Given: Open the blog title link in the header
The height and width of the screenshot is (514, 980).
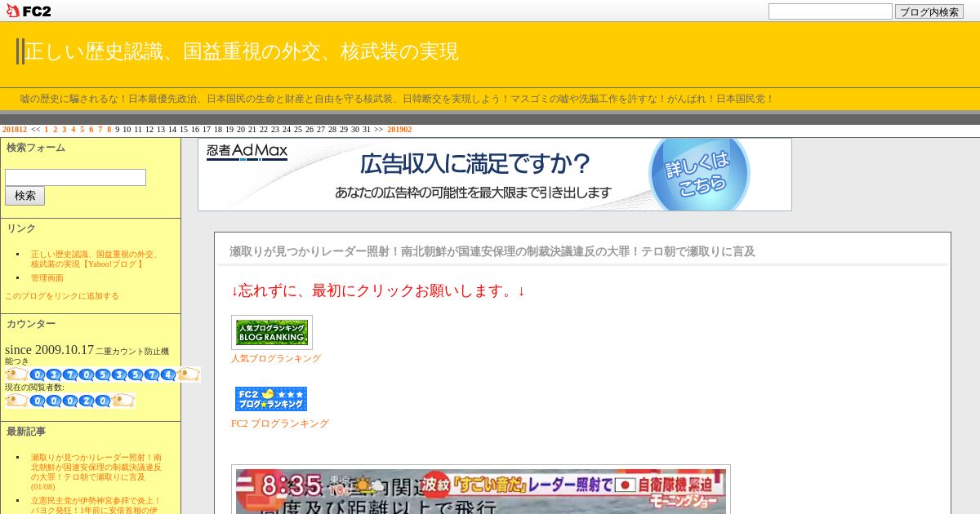Looking at the screenshot, I should click(x=242, y=51).
